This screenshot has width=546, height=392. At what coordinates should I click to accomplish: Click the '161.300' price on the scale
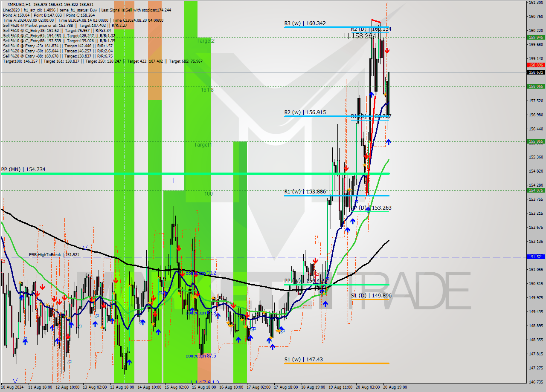click(535, 3)
